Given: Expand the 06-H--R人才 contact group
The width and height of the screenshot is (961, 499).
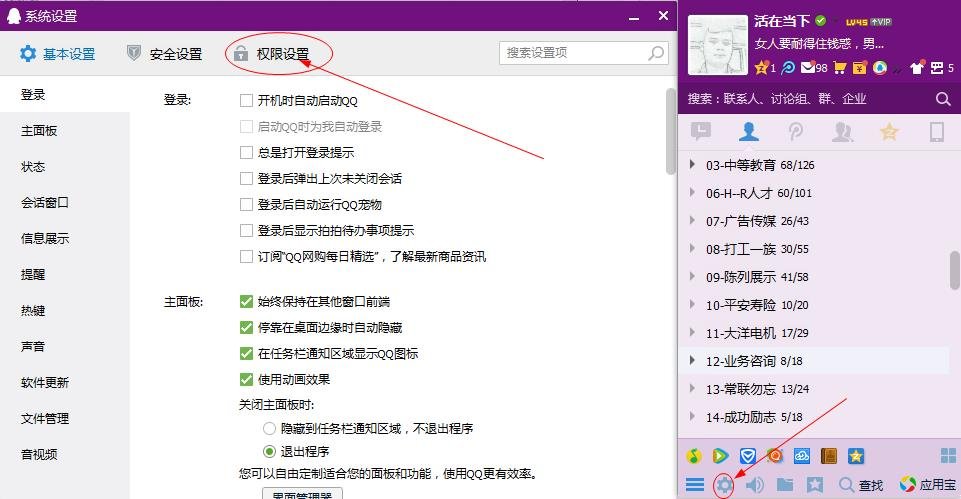Looking at the screenshot, I should (692, 192).
